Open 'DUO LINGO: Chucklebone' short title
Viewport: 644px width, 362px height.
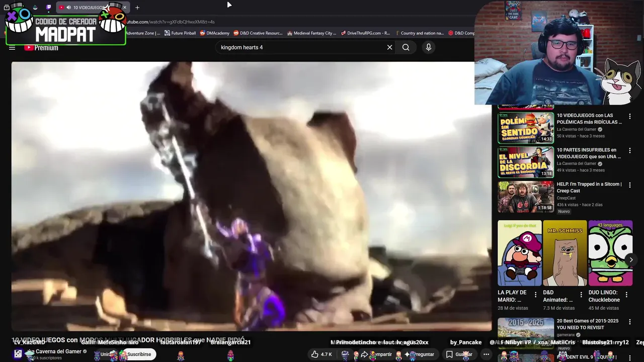604,296
